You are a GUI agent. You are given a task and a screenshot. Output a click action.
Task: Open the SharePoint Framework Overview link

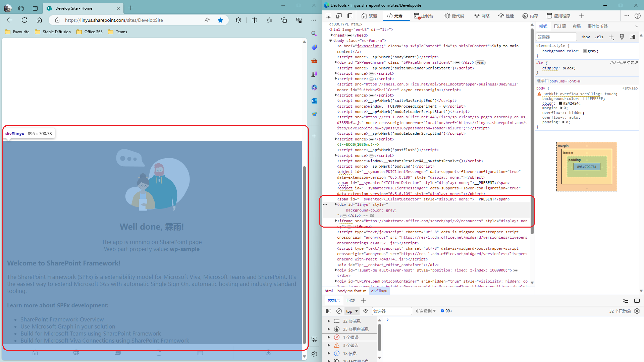(x=61, y=319)
